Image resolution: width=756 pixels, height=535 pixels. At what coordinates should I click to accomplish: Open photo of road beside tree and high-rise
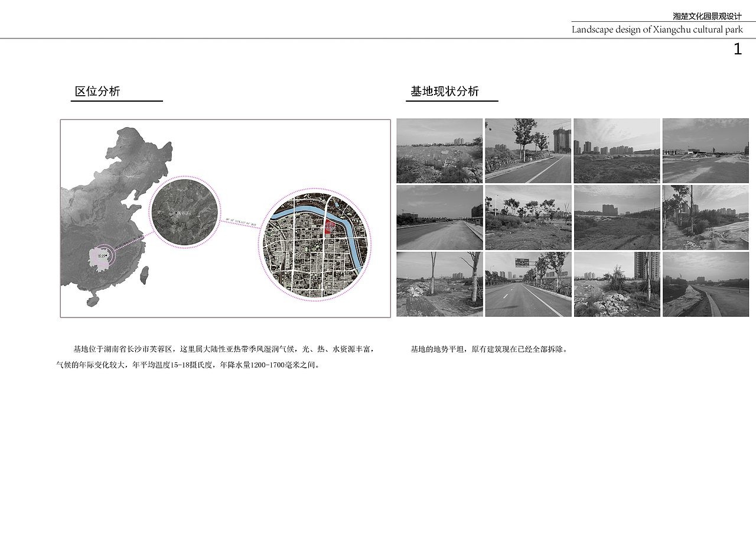tap(528, 151)
